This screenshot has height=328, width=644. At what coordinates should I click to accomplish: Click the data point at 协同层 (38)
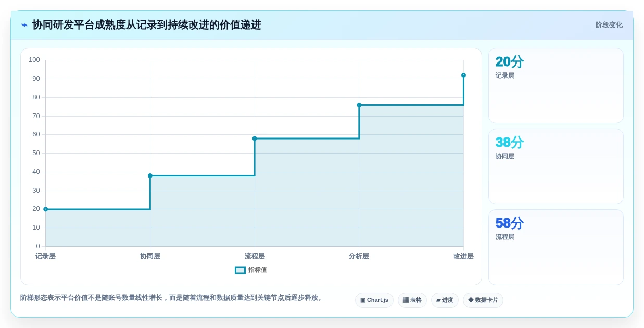pyautogui.click(x=150, y=175)
